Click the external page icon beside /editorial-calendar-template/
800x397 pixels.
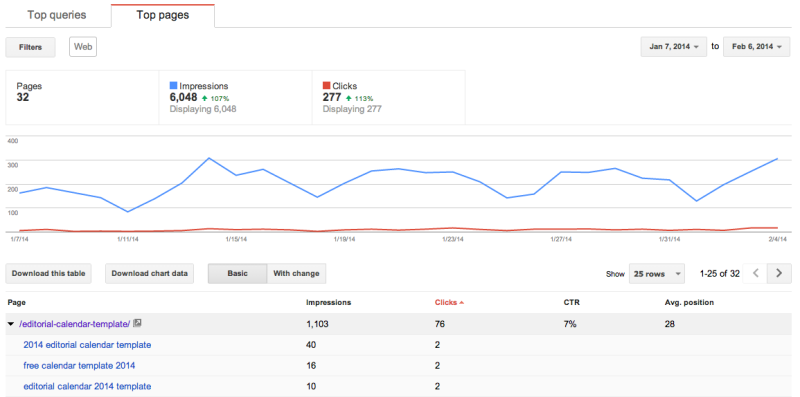coord(137,323)
